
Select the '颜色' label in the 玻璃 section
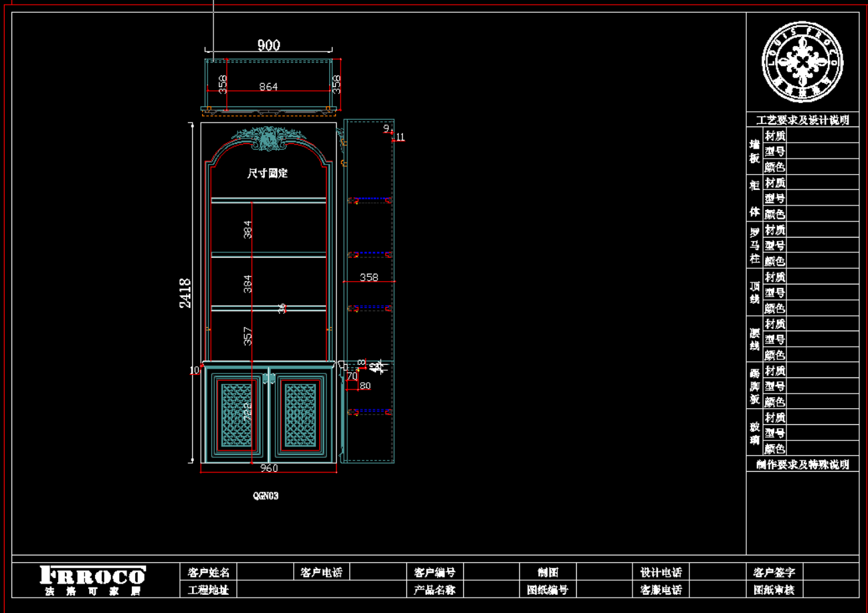pos(775,449)
